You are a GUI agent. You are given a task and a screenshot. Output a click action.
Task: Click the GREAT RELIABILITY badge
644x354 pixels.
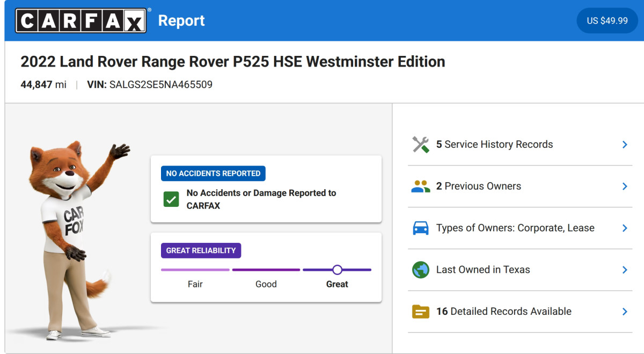pyautogui.click(x=201, y=250)
